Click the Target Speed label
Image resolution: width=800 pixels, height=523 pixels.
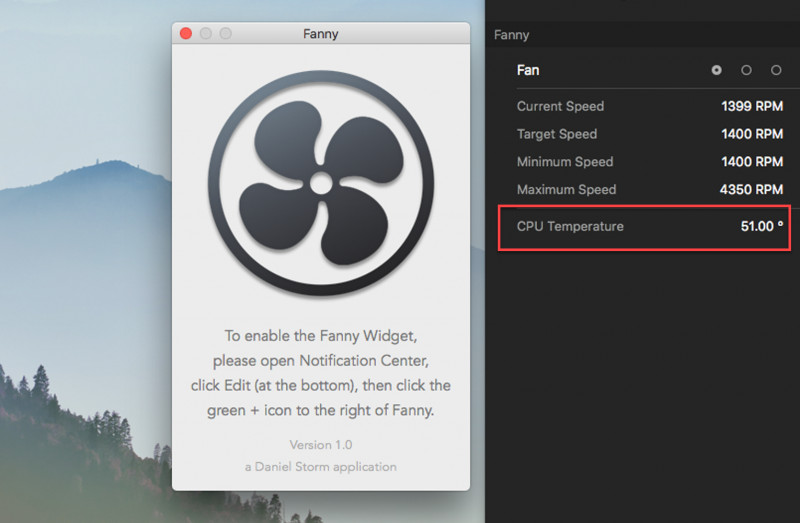pos(557,134)
